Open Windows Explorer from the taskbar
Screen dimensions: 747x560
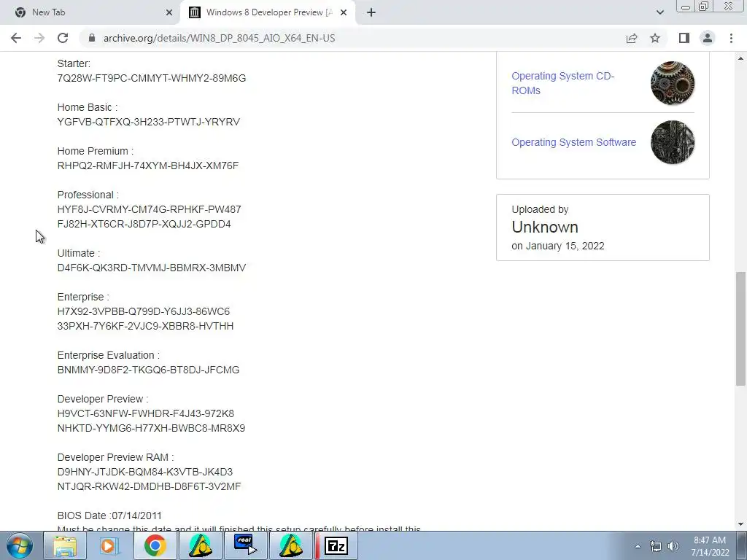[65, 545]
